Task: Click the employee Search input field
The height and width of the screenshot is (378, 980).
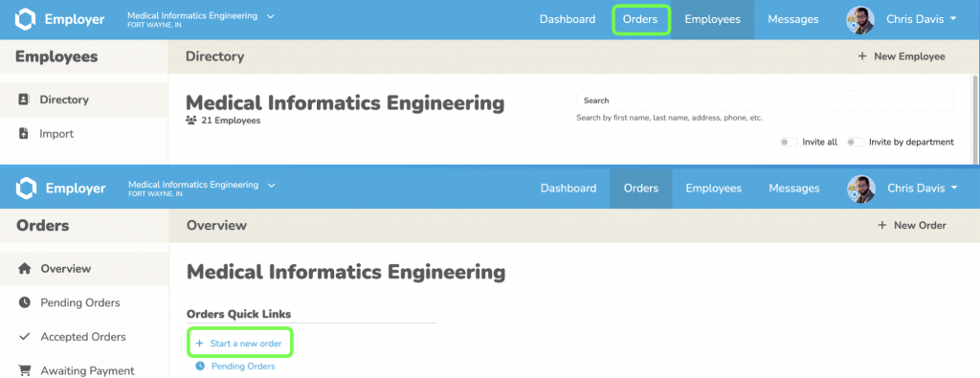Action: 765,100
